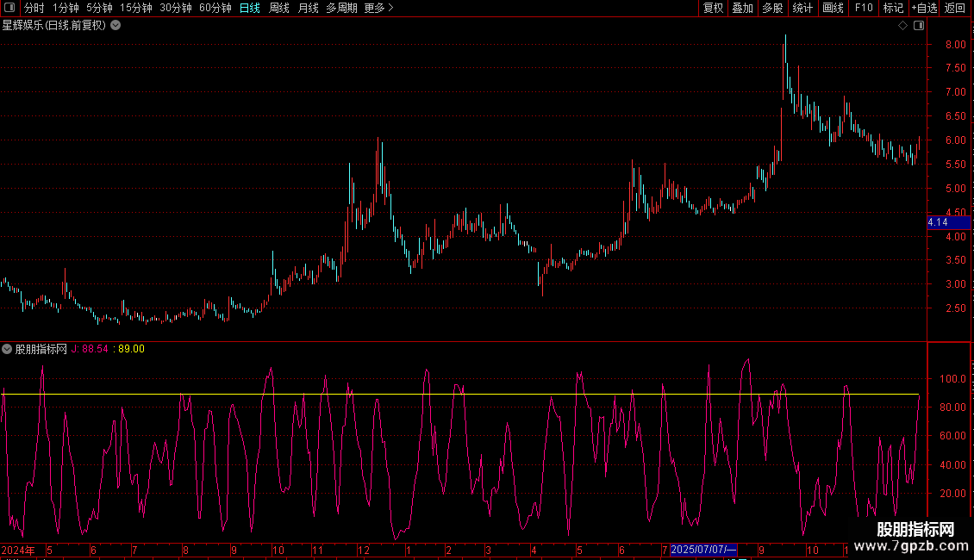Click the J: 88.54 indicator value
Image resolution: width=974 pixels, height=560 pixels.
click(90, 349)
